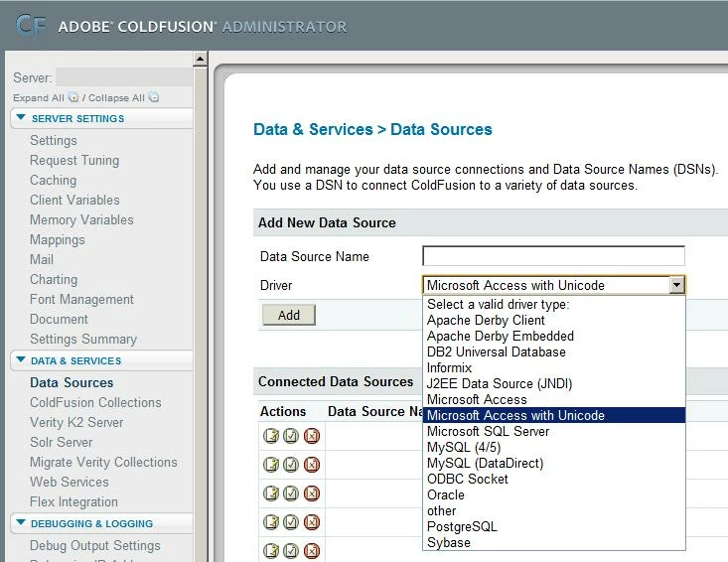Open Client Variables page
This screenshot has width=728, height=562.
tap(74, 200)
